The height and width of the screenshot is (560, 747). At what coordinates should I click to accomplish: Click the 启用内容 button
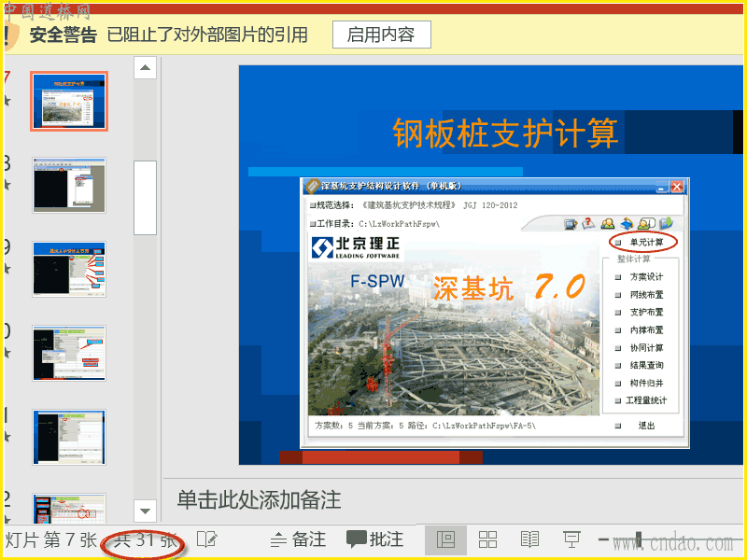tap(382, 35)
